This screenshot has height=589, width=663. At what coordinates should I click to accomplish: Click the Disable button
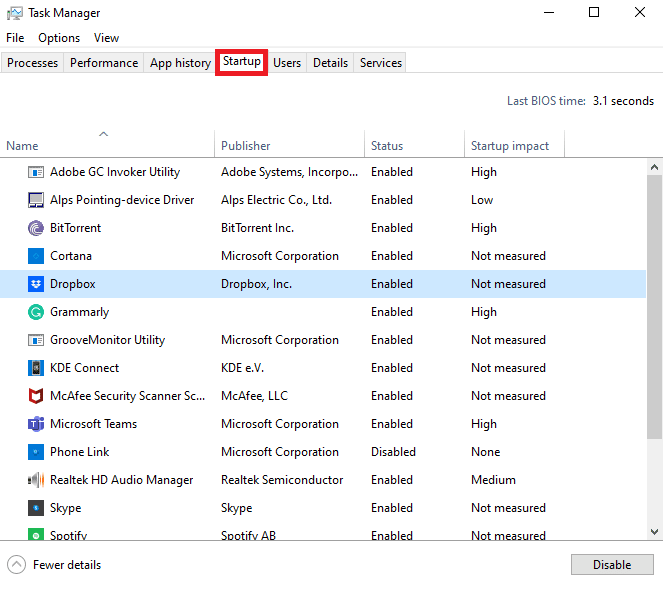coord(612,564)
